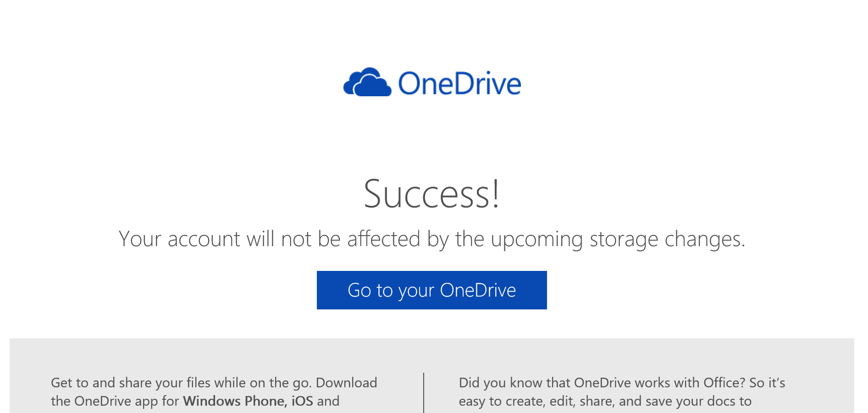Click 'So it's' at end of Office sentence
This screenshot has height=413, width=868.
[767, 383]
